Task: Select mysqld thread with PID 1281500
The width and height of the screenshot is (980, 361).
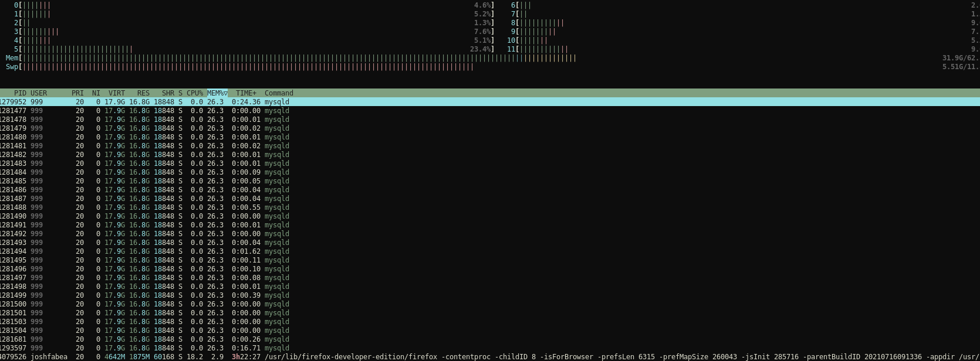Action: [x=490, y=304]
